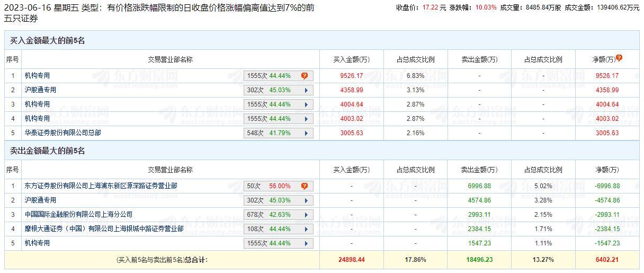Click arrow icon in 华泰证券 row
This screenshot has height=273, width=644.
[x=306, y=133]
